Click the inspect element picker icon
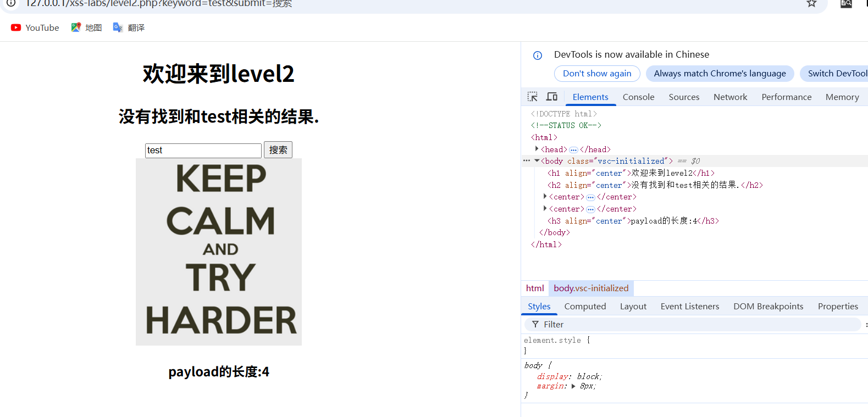The width and height of the screenshot is (868, 417). tap(532, 97)
